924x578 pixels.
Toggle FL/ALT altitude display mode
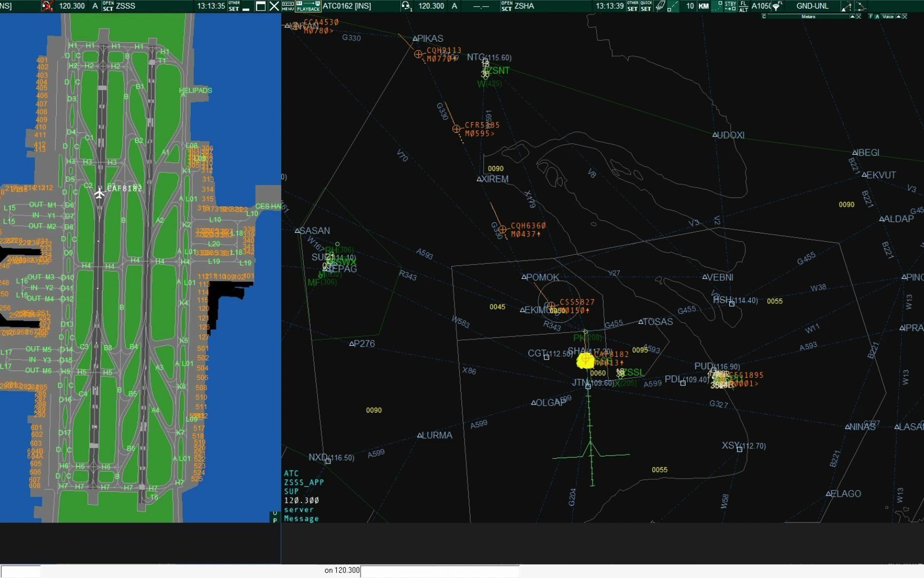[x=743, y=6]
